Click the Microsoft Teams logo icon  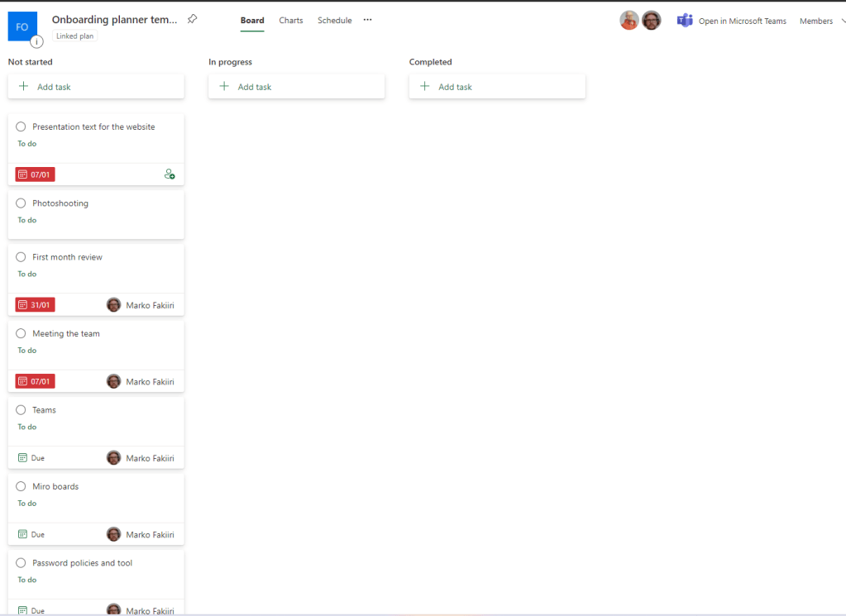point(685,21)
